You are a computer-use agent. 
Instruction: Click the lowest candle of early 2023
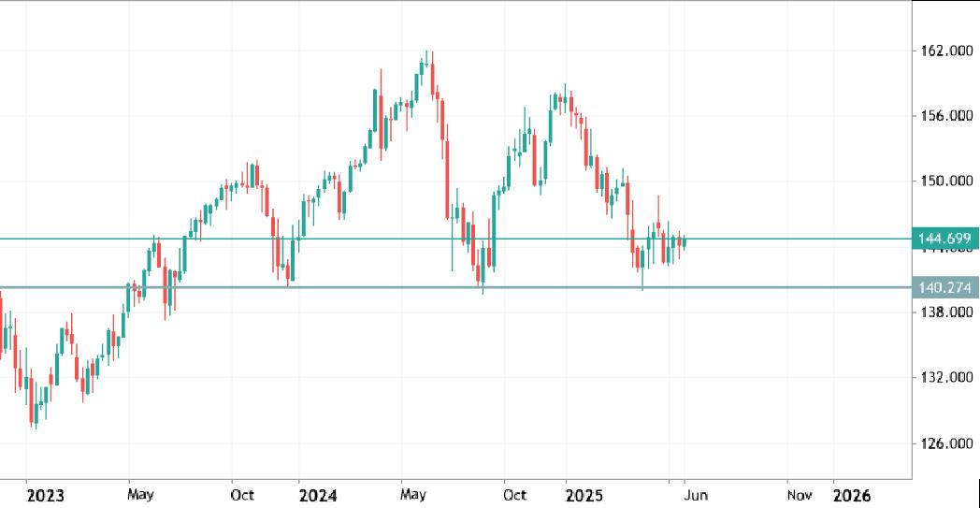coord(35,412)
